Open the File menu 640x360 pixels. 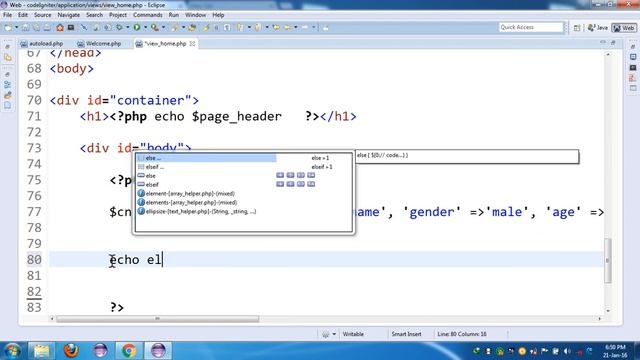[x=7, y=15]
